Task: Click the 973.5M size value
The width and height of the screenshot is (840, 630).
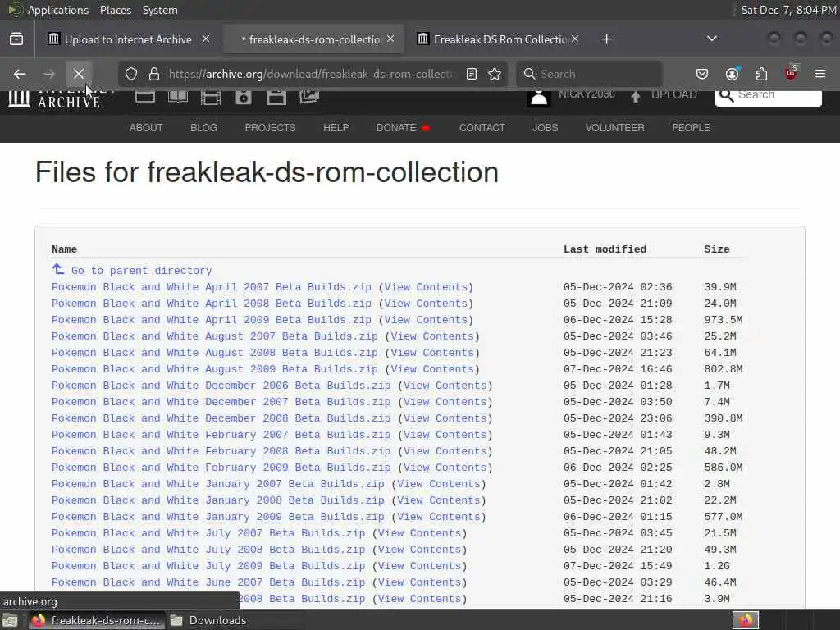Action: [724, 320]
